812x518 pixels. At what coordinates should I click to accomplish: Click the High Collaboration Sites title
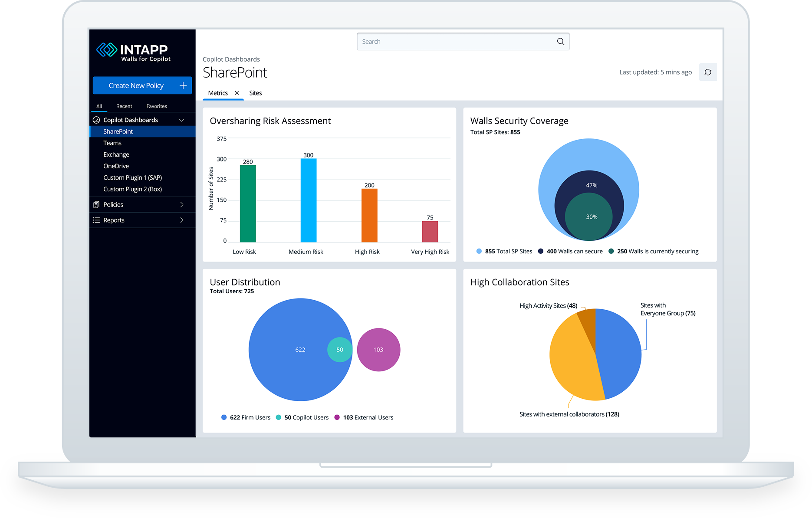point(520,282)
